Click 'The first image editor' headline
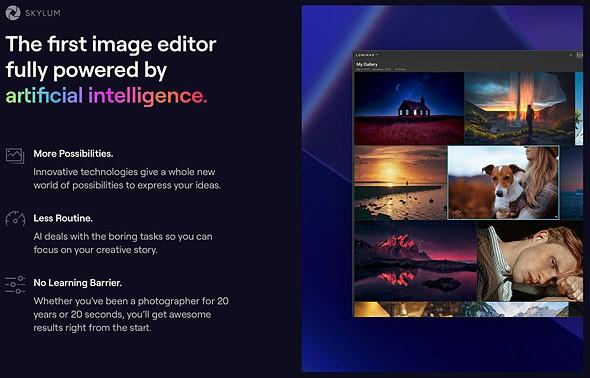Screen dimensions: 590x378 (111, 44)
